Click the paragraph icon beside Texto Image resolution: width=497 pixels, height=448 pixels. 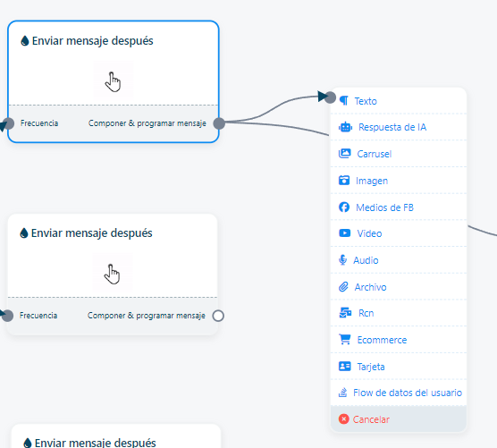(344, 101)
